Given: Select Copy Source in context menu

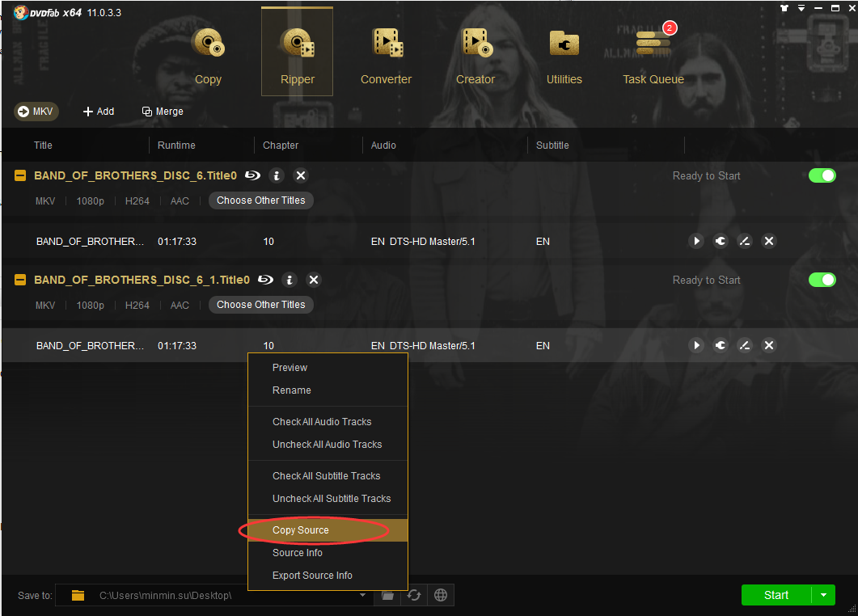Looking at the screenshot, I should click(x=328, y=530).
